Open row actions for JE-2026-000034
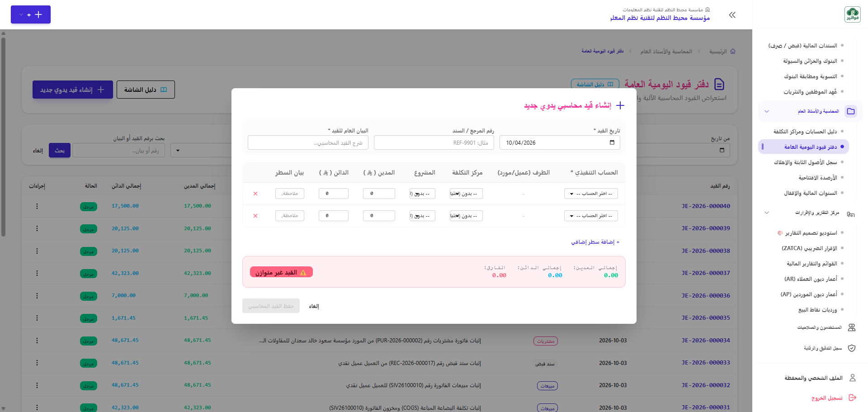The height and width of the screenshot is (412, 868). pyautogui.click(x=37, y=341)
